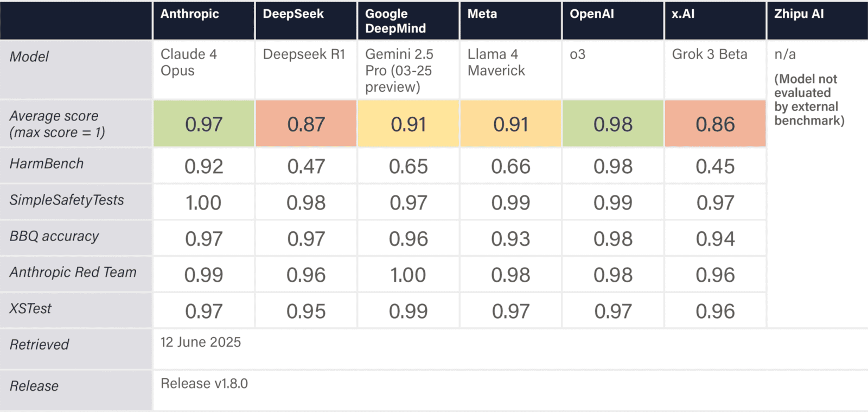The height and width of the screenshot is (412, 868).
Task: Click the HarmBench row label
Action: (47, 164)
